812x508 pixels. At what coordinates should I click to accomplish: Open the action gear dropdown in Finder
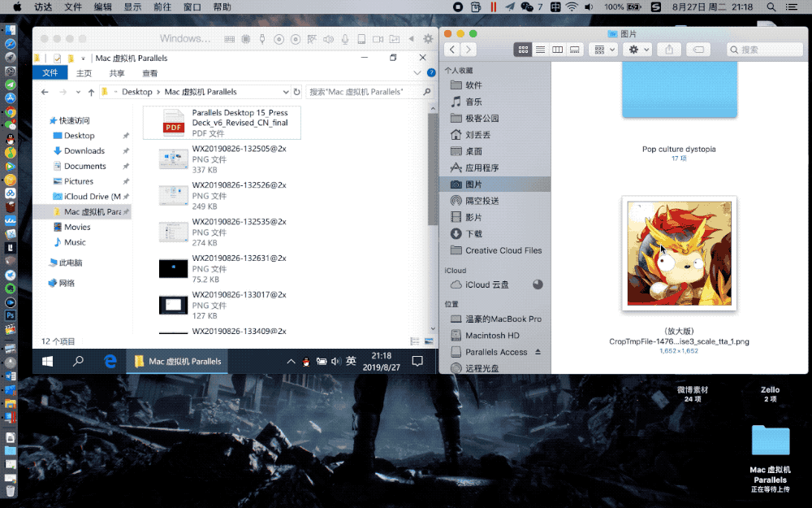point(636,50)
